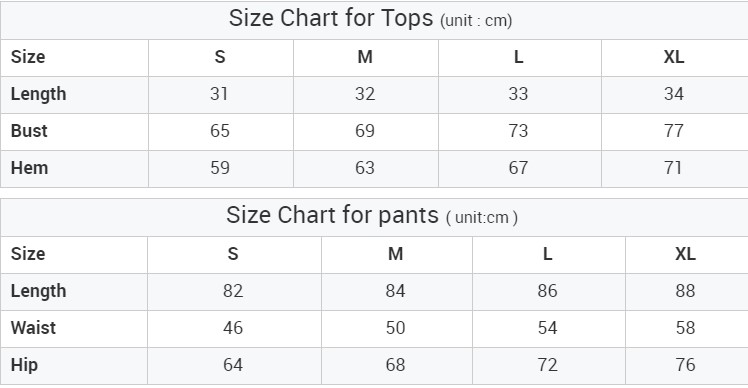Select the L column header in pants chart
This screenshot has height=388, width=748.
coord(547,254)
